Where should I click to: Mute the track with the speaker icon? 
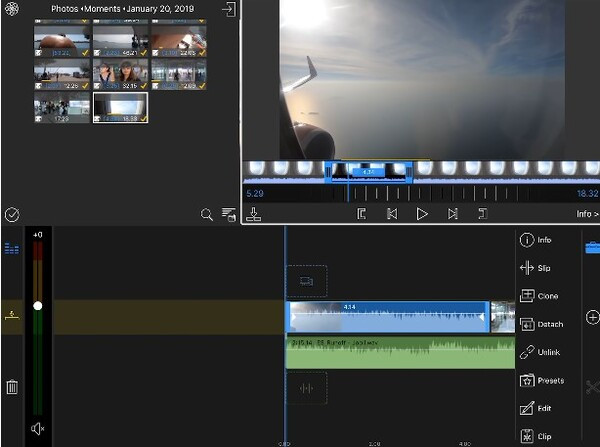coord(38,429)
